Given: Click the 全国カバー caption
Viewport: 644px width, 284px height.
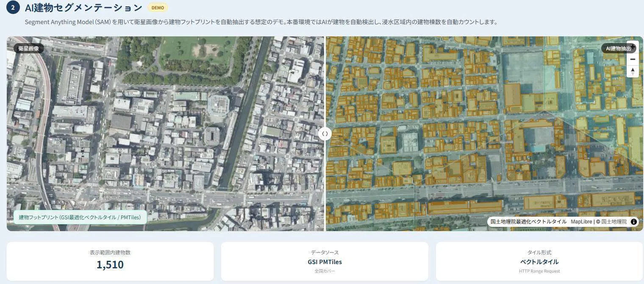Looking at the screenshot, I should [x=325, y=271].
